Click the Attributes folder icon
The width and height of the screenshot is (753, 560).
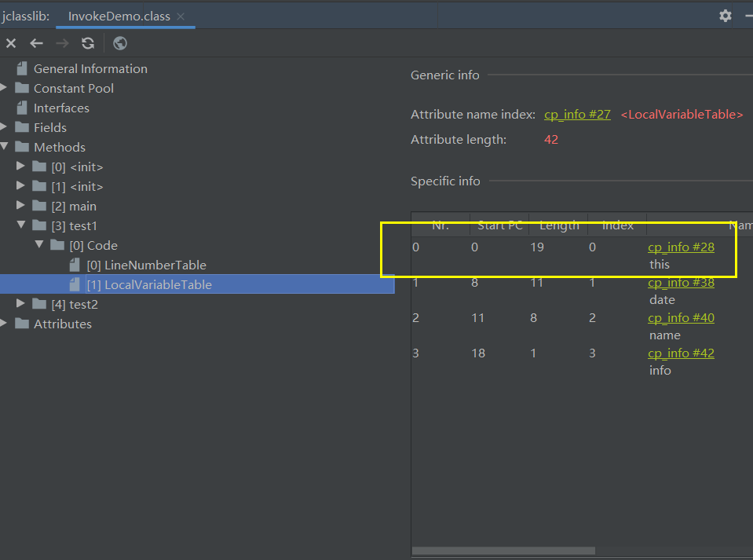coord(22,324)
